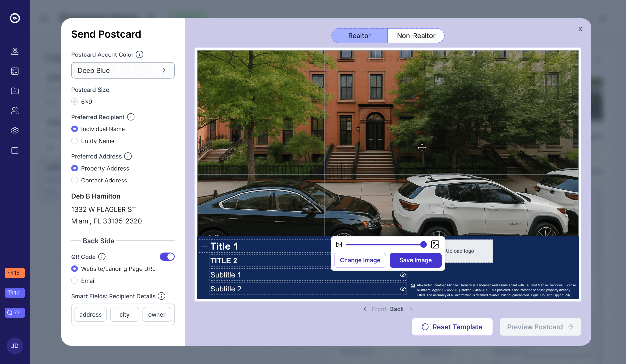Hide Subtitle 1 using its eye icon
This screenshot has width=626, height=364.
pyautogui.click(x=403, y=275)
